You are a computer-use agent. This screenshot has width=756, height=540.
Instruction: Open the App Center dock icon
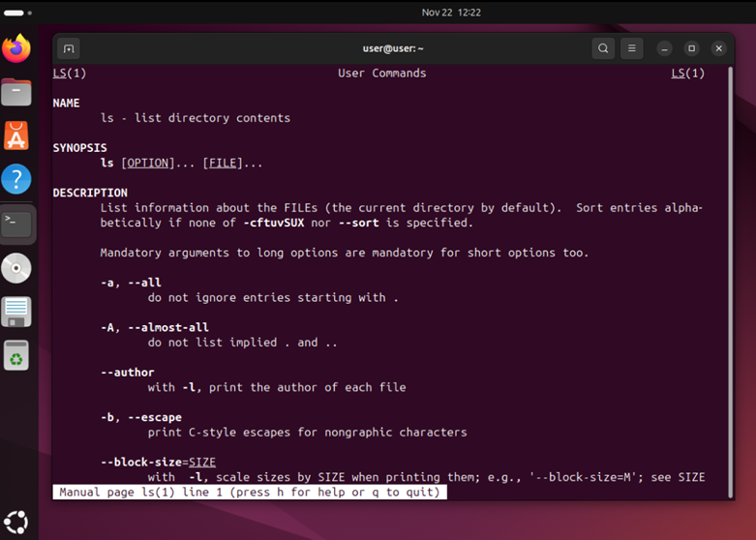point(16,135)
